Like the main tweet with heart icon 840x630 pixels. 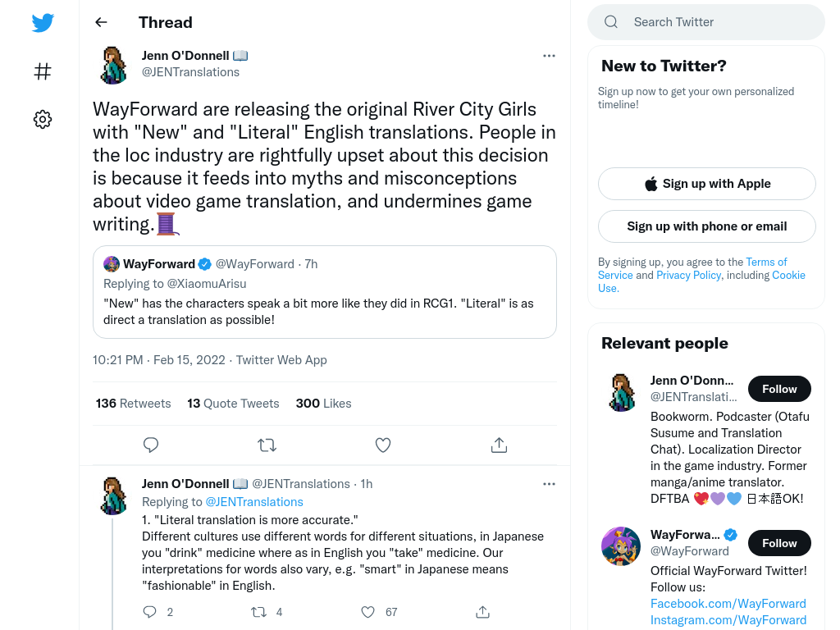[x=383, y=445]
